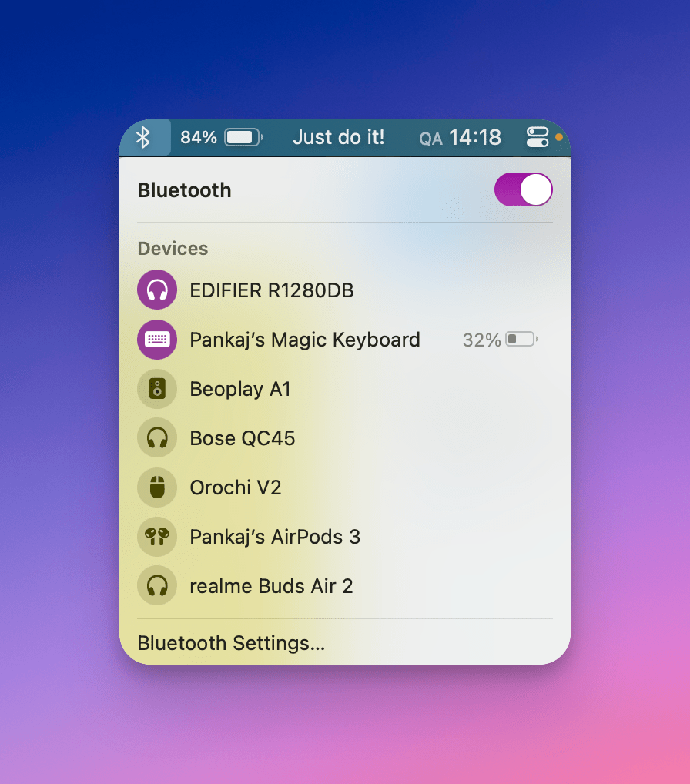
Task: Open the menu bar battery indicator
Action: click(x=243, y=137)
